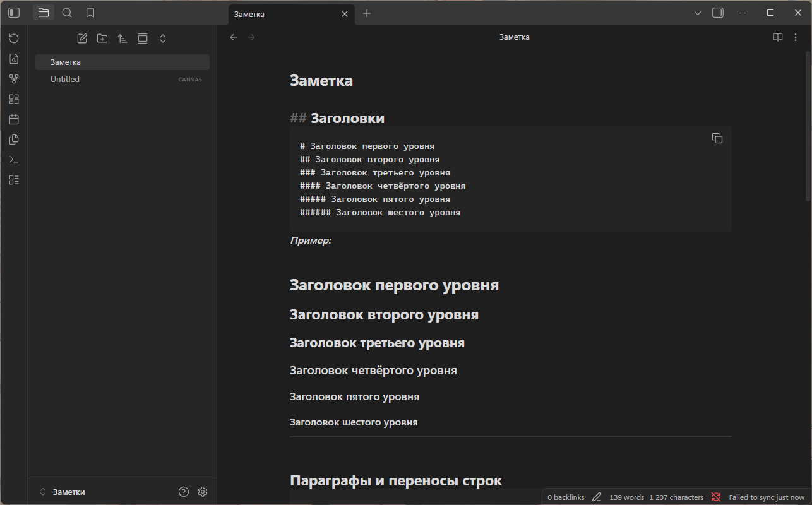Open the bookmarks panel icon
812x505 pixels.
[x=90, y=13]
